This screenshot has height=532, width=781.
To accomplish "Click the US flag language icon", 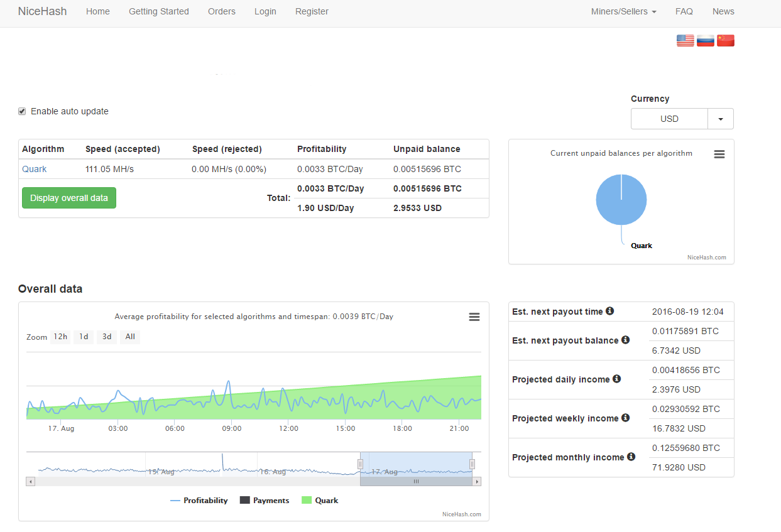I will (x=685, y=41).
